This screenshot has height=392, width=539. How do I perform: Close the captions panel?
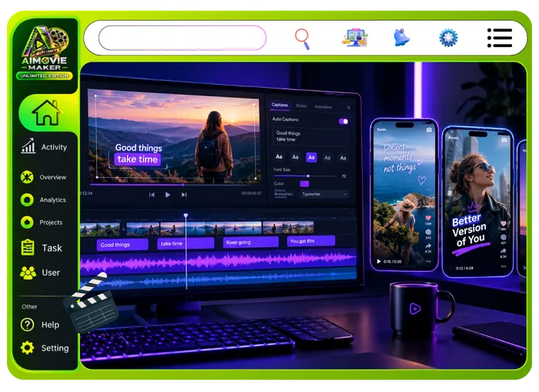coord(349,108)
